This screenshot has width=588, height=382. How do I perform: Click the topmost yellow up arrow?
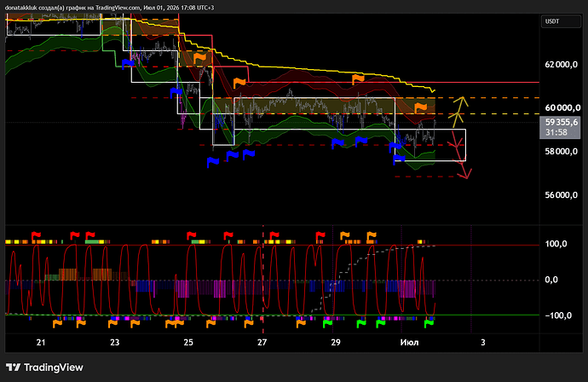pos(461,103)
